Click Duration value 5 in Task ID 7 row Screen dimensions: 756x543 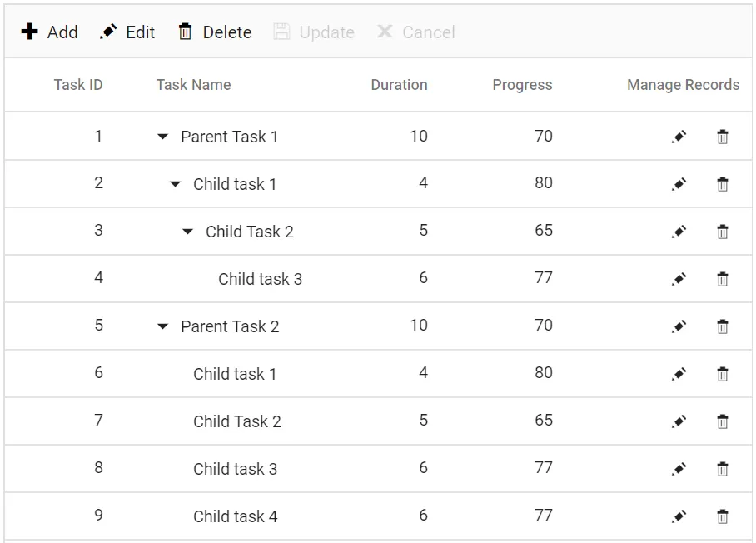pyautogui.click(x=423, y=420)
